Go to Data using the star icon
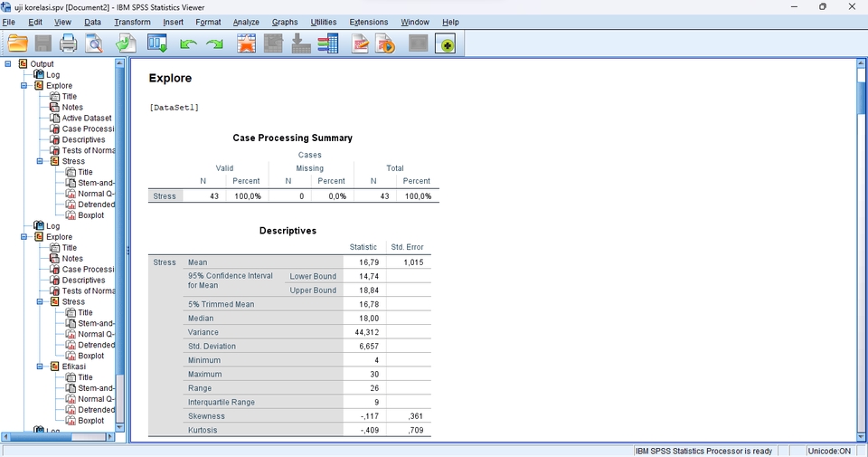 246,43
